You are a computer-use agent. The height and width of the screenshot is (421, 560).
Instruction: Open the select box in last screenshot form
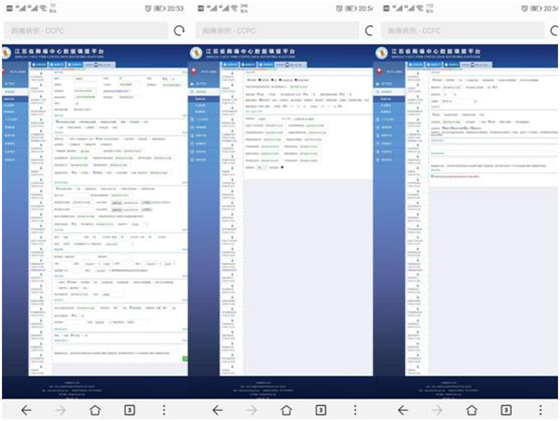[x=459, y=101]
